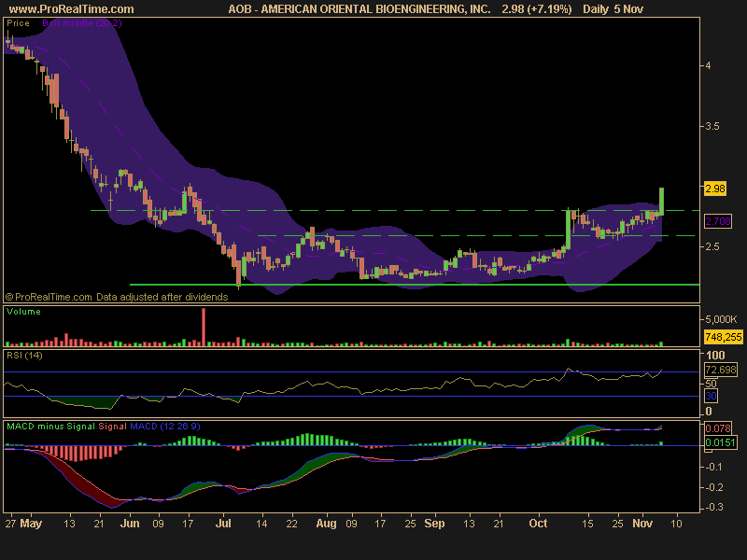Select the red 'Signal' legend label
747x560 pixels.
(x=112, y=427)
